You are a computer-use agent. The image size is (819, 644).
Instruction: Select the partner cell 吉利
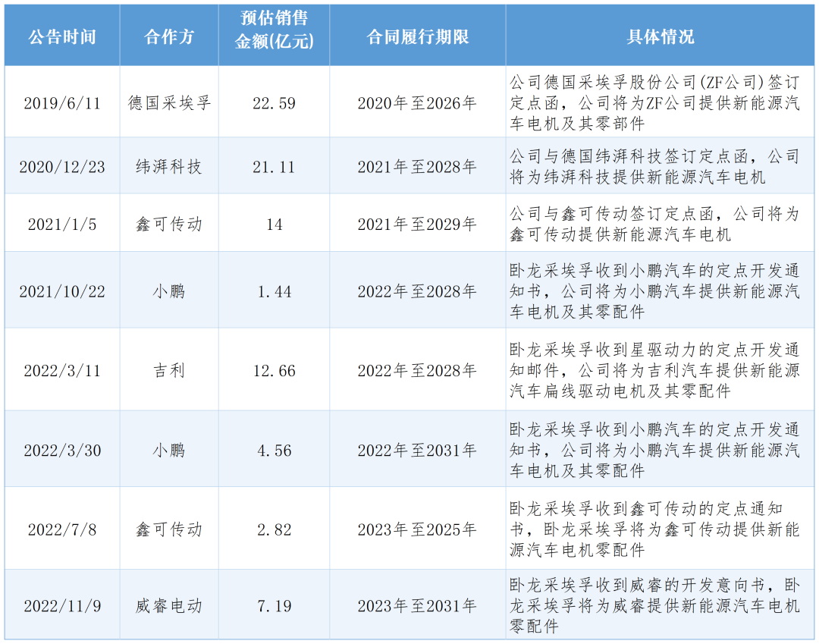click(x=169, y=371)
